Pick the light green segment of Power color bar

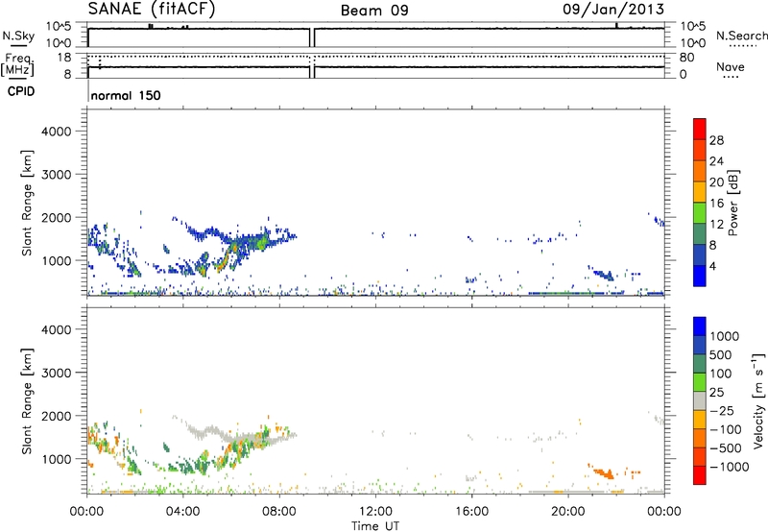700,213
